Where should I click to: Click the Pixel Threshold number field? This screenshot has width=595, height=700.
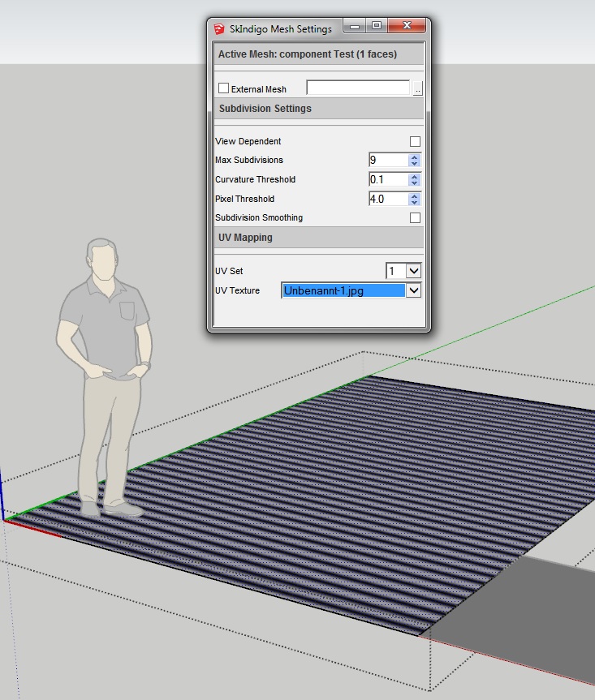[x=387, y=199]
